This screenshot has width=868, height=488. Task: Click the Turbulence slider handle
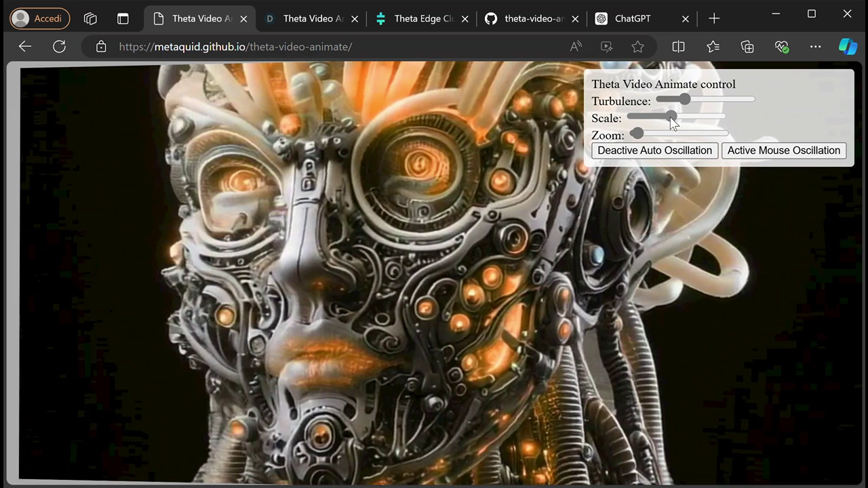pyautogui.click(x=684, y=100)
